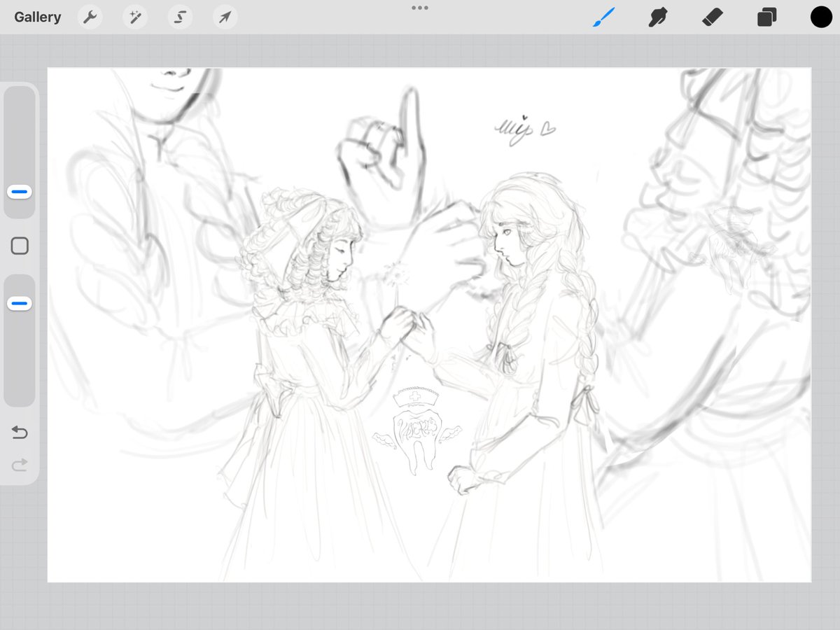Open the black color picker

(x=821, y=17)
